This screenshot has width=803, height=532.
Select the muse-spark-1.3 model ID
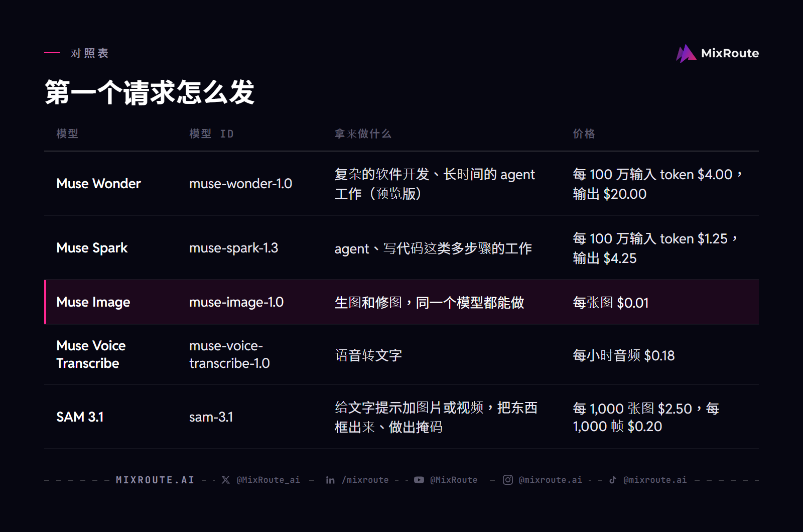233,248
